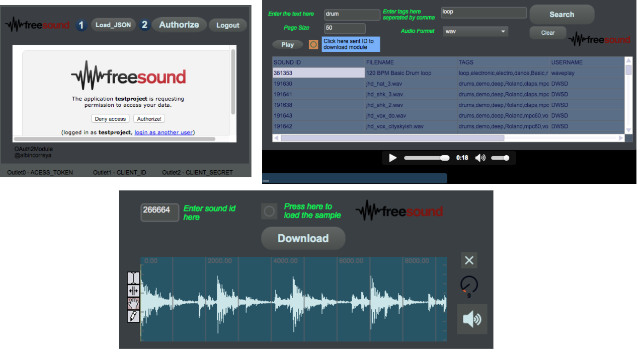Toggle the large speaker audio output icon
This screenshot has height=349, width=644.
(x=472, y=319)
